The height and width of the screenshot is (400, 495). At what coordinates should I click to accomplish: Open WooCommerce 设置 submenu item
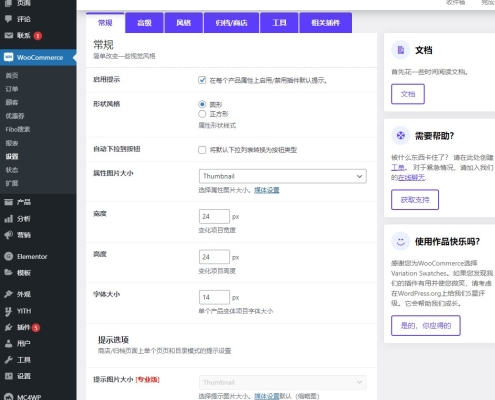pyautogui.click(x=12, y=156)
